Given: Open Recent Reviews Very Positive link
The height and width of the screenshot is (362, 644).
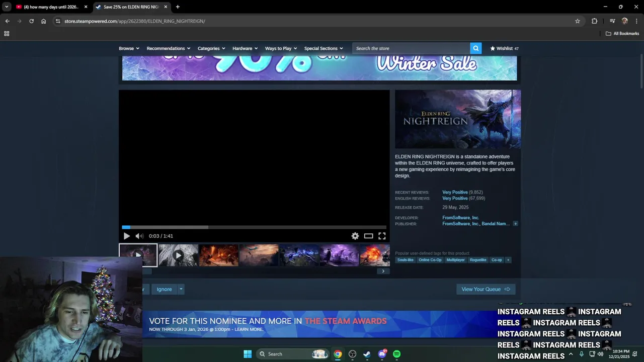Looking at the screenshot, I should point(455,192).
